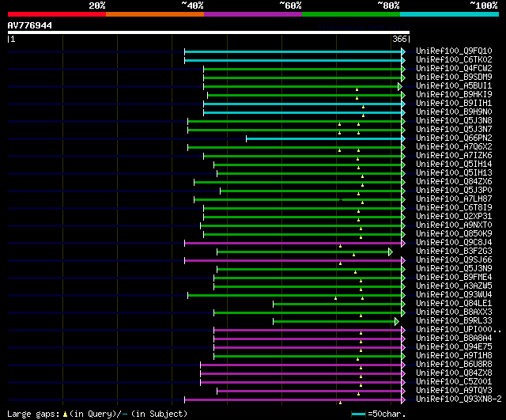The image size is (506, 420).
Task: Click the UniRef100_B9HKI9 hit name
Action: [x=454, y=94]
